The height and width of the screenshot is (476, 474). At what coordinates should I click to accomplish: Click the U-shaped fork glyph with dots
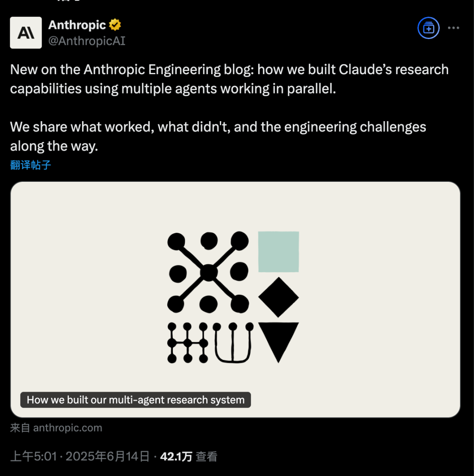pos(233,343)
